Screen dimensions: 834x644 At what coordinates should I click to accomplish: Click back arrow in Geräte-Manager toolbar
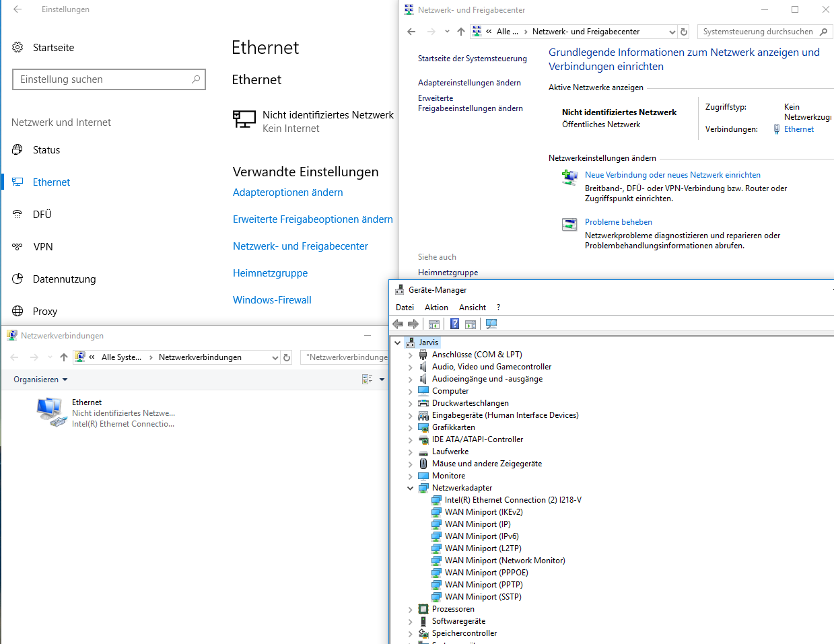point(398,324)
